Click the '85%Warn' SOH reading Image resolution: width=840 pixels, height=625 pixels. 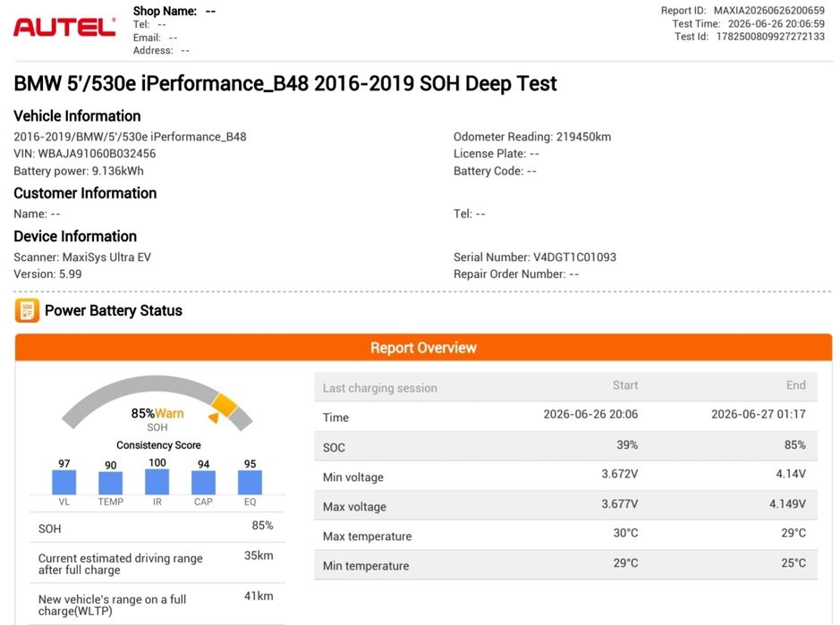point(157,413)
